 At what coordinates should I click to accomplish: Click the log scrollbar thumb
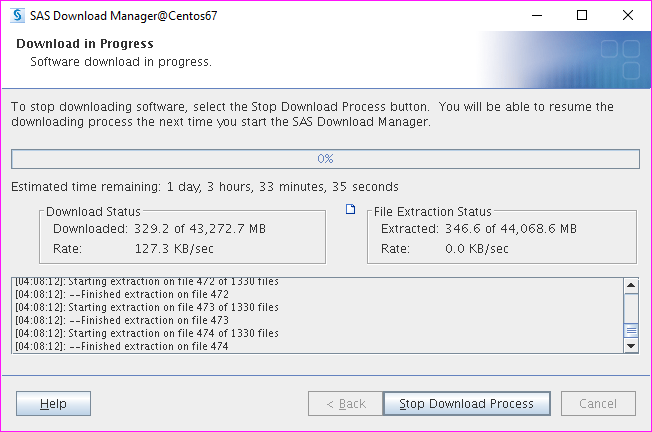[630, 331]
